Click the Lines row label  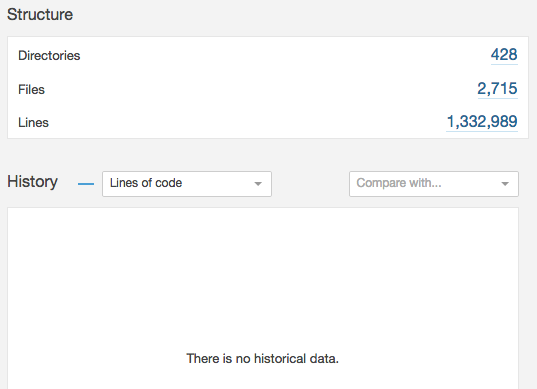click(x=33, y=123)
